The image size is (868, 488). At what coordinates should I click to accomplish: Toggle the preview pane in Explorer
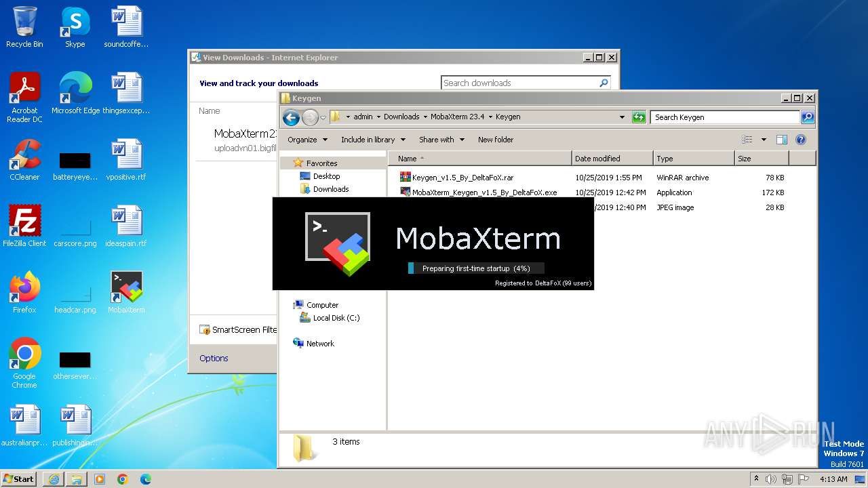[781, 140]
